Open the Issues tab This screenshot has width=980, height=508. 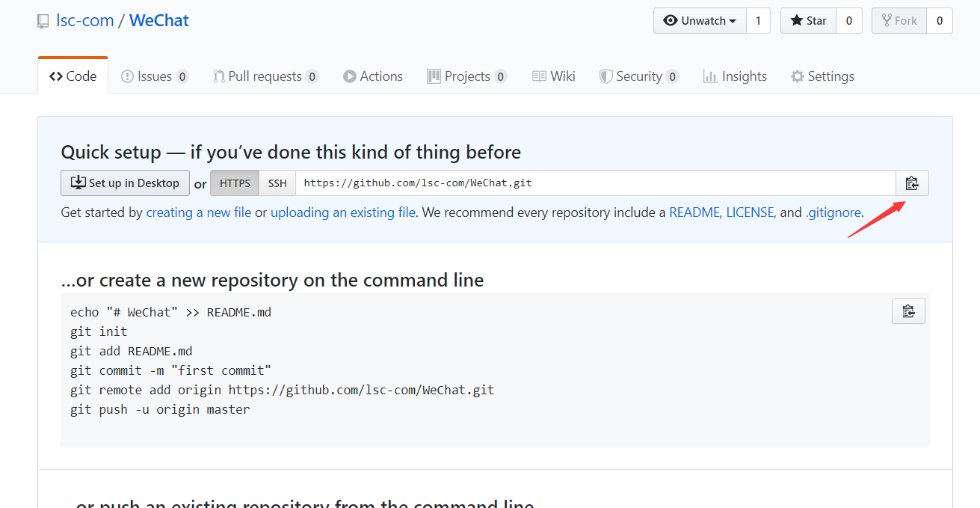(x=155, y=76)
